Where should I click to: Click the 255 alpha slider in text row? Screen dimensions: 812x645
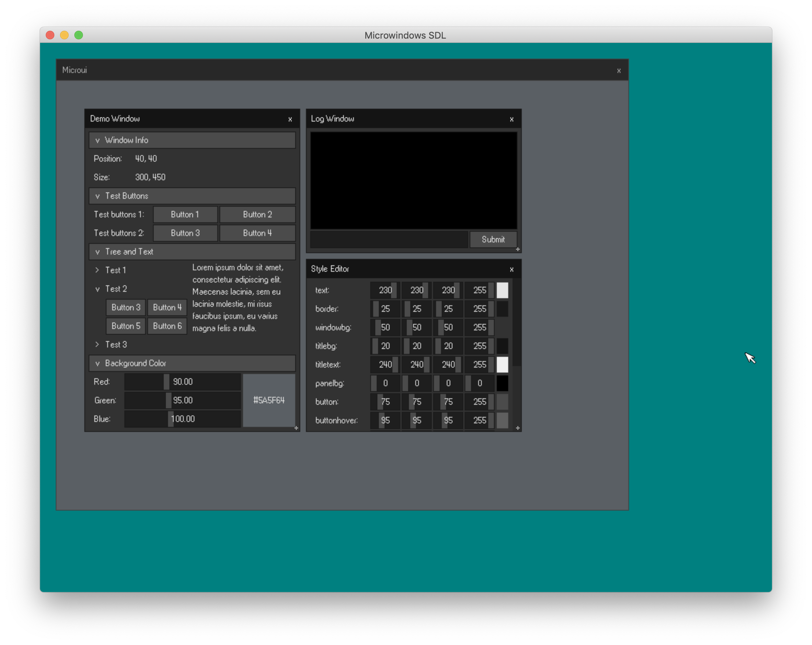[x=479, y=290]
